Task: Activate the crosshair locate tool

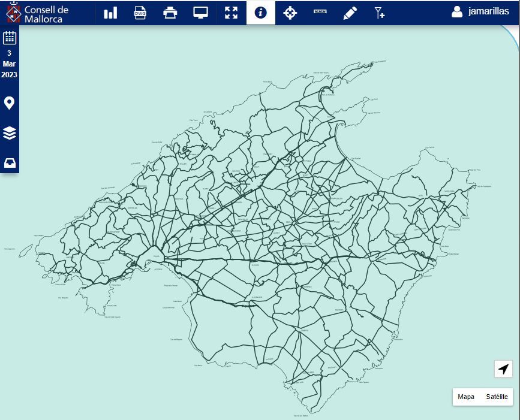Action: click(290, 13)
